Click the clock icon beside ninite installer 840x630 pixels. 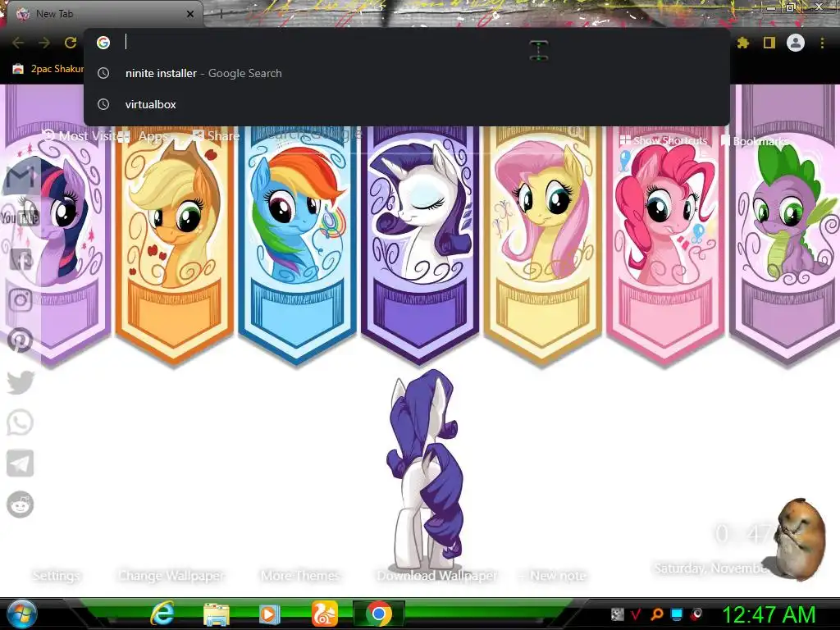[x=103, y=73]
